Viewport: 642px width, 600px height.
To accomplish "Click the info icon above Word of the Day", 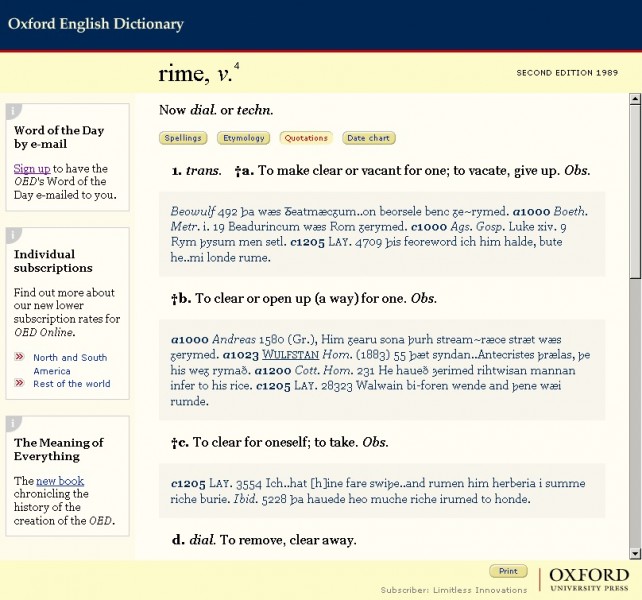I will pyautogui.click(x=9, y=111).
